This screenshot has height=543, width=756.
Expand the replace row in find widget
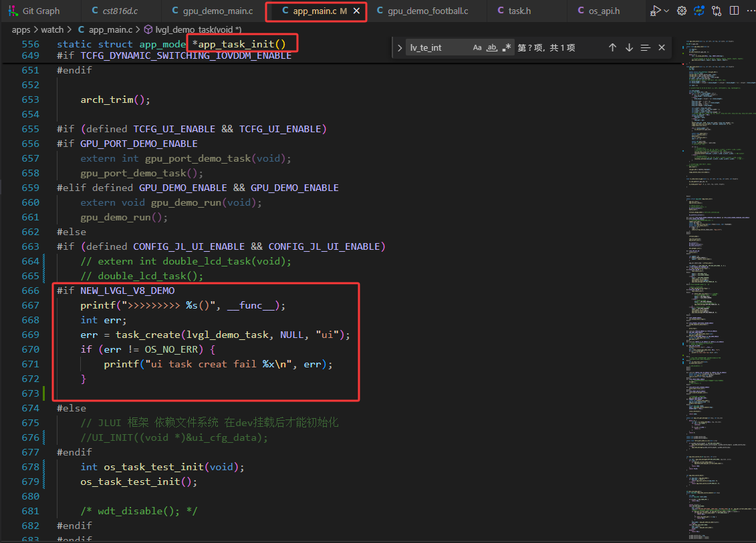click(400, 47)
